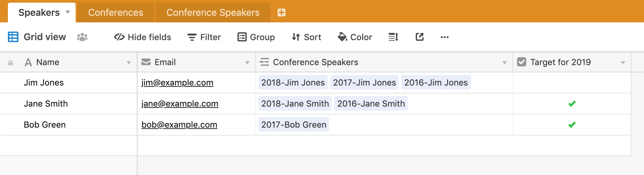Open the row height icon

(x=393, y=37)
